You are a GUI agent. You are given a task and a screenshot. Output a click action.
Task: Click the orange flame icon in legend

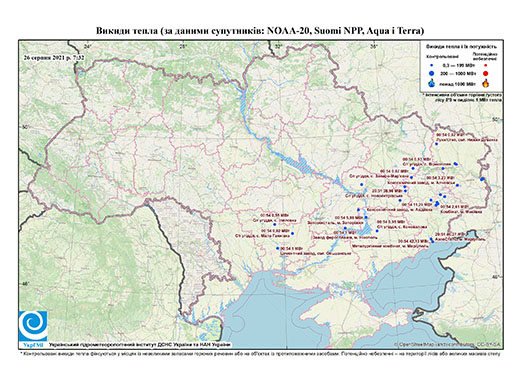pyautogui.click(x=485, y=83)
